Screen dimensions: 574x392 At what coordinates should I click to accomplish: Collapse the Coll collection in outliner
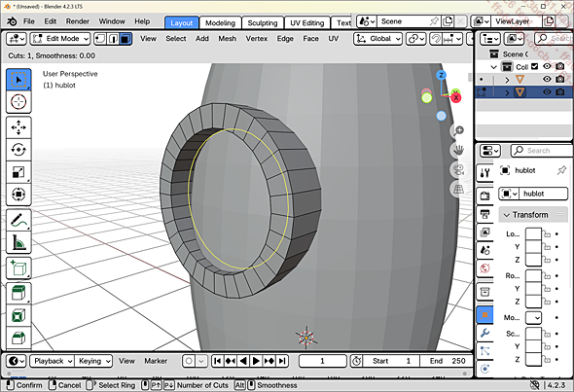pos(494,67)
